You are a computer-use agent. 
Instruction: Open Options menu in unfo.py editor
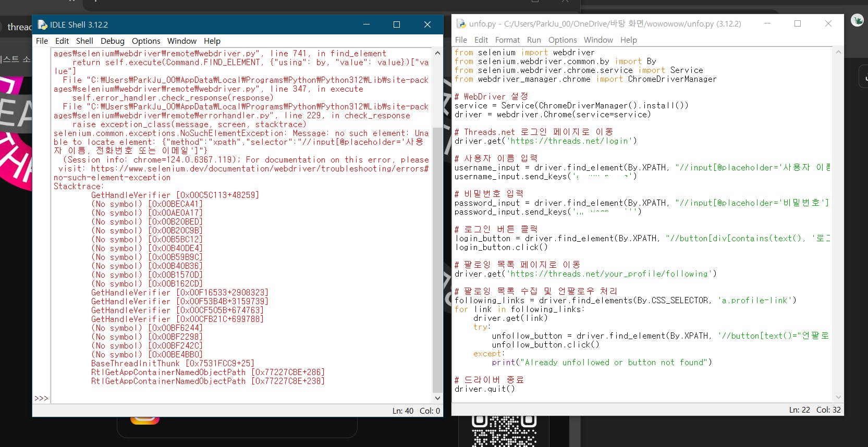click(x=563, y=40)
